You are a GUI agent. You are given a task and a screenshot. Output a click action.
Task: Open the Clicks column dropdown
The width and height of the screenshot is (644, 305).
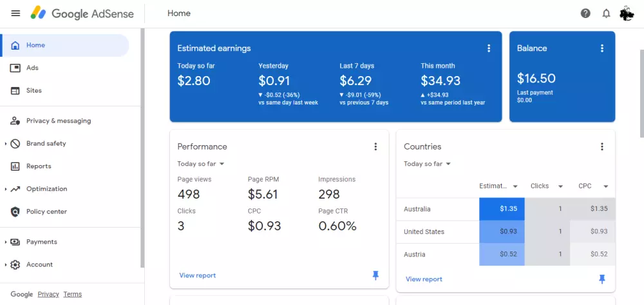(x=560, y=186)
